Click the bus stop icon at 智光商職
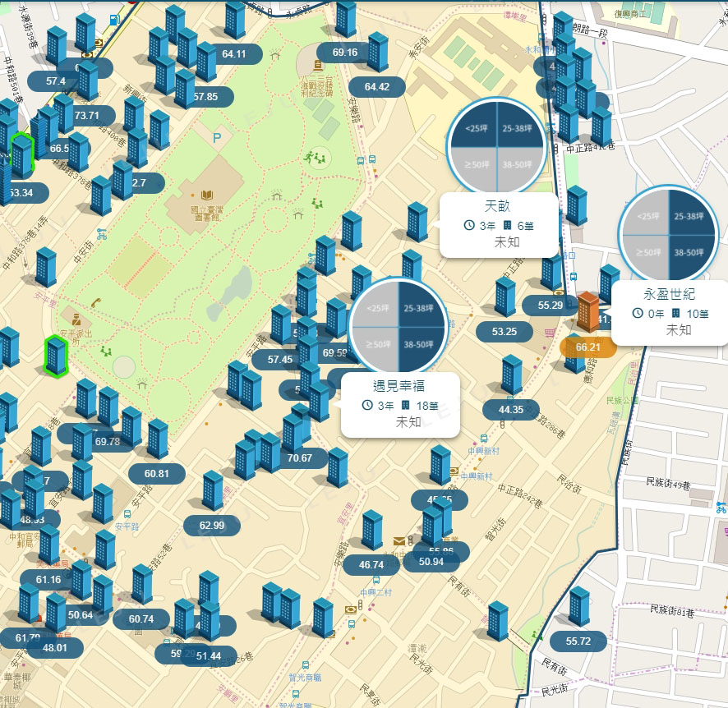 [306, 665]
